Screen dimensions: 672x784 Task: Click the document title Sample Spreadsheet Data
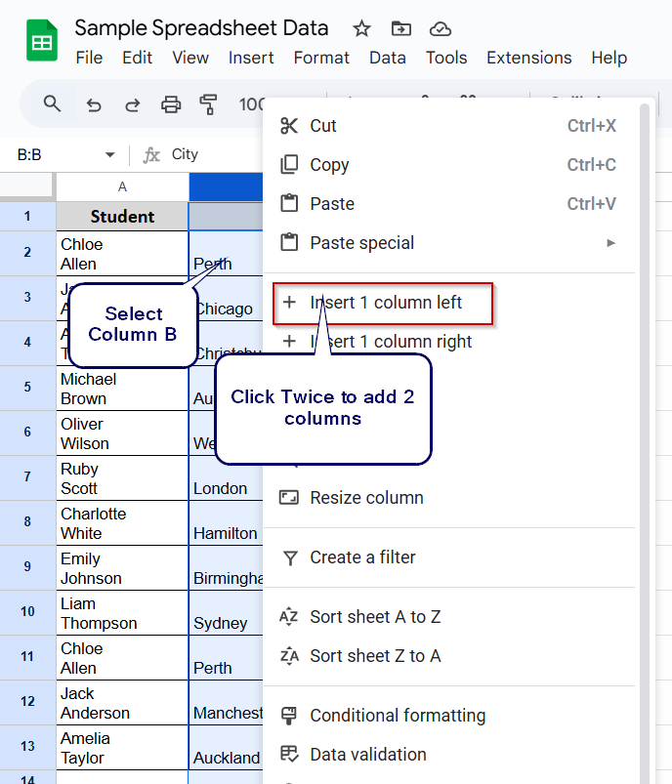201,28
